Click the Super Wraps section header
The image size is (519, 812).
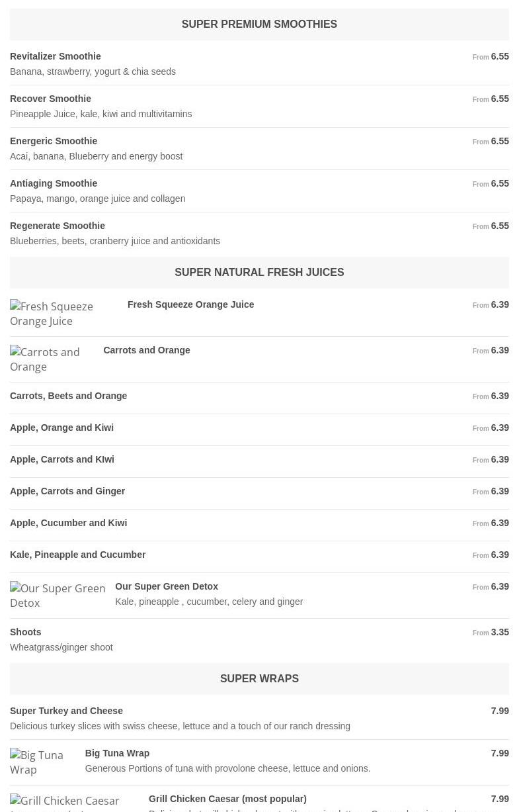(259, 679)
